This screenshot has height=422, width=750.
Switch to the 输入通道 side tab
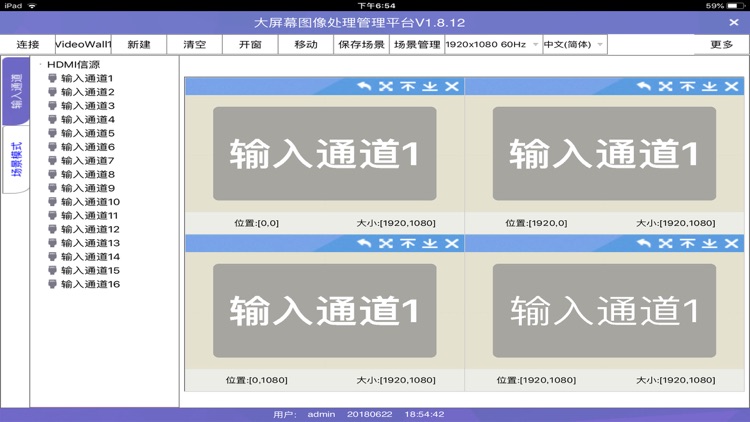[16, 91]
